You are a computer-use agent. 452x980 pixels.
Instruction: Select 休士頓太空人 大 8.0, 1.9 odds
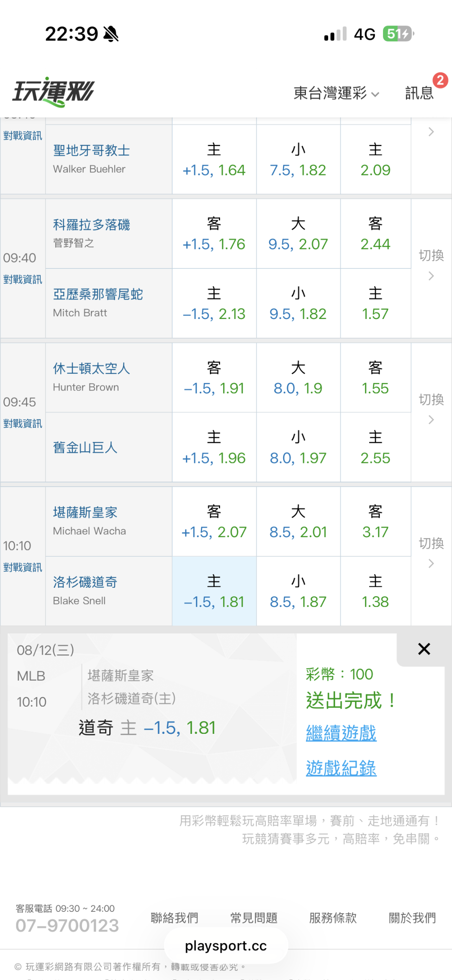298,378
